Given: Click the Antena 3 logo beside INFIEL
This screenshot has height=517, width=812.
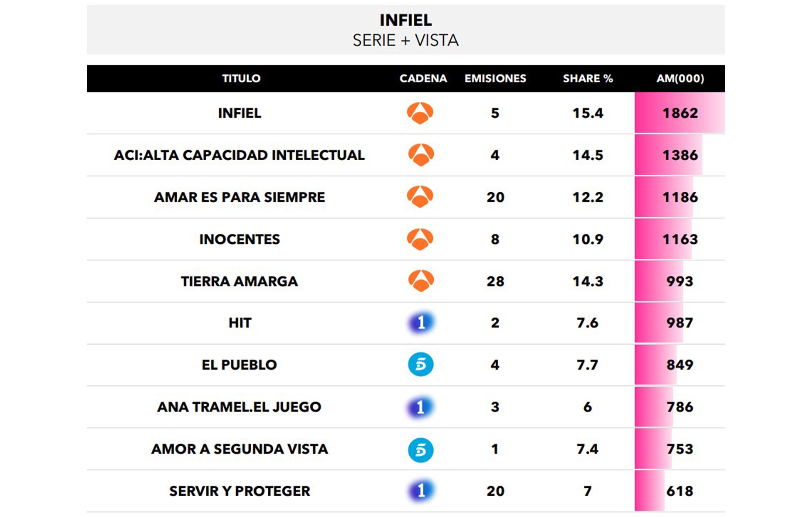Looking at the screenshot, I should coord(420,113).
